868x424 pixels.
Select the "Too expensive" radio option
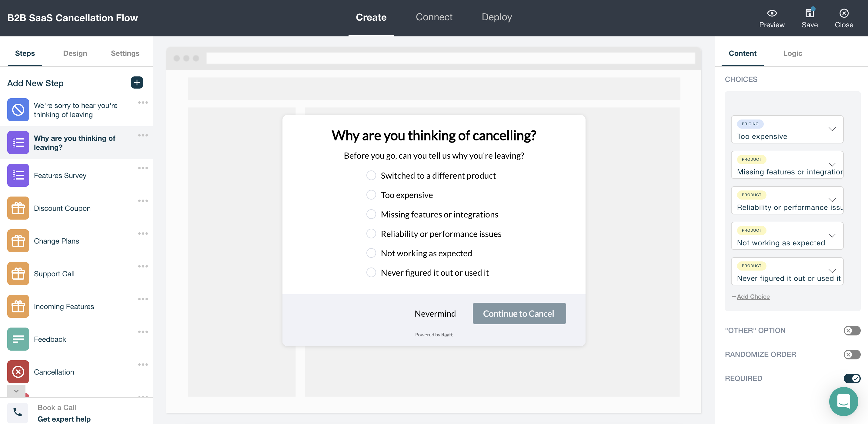coord(371,195)
